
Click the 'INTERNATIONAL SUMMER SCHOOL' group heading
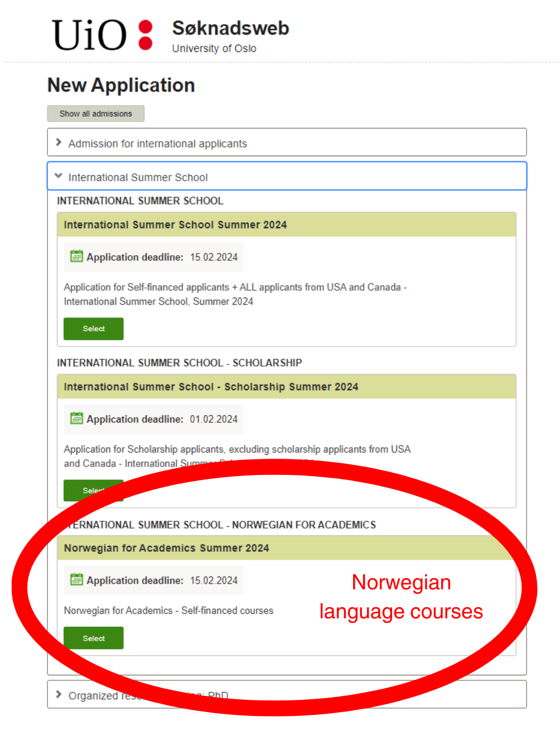tap(140, 201)
